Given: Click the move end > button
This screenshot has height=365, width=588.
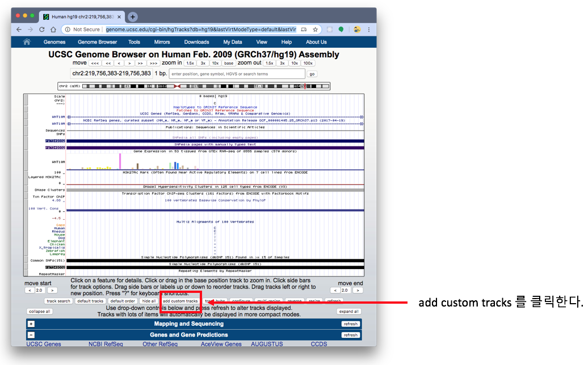Looking at the screenshot, I should pyautogui.click(x=358, y=290).
